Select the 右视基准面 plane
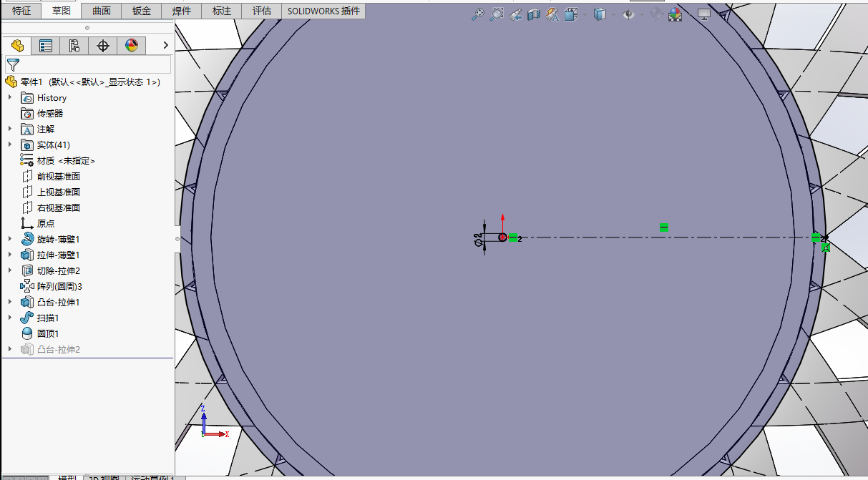The height and width of the screenshot is (480, 868). pyautogui.click(x=51, y=207)
